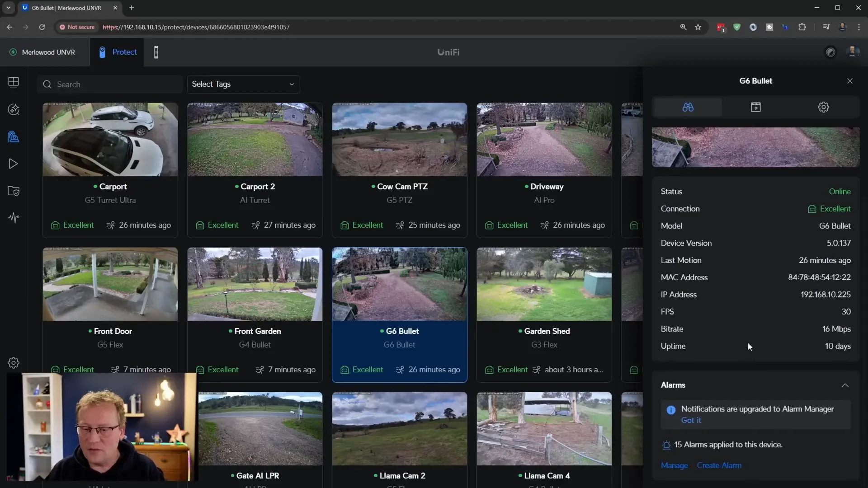Open the browser zoom magnifier icon
This screenshot has height=488, width=868.
click(683, 27)
